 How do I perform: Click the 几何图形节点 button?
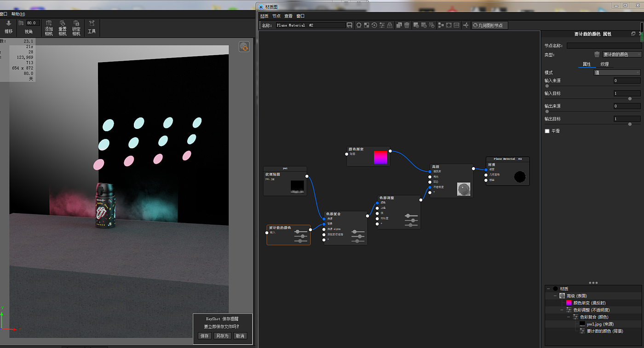pyautogui.click(x=490, y=25)
